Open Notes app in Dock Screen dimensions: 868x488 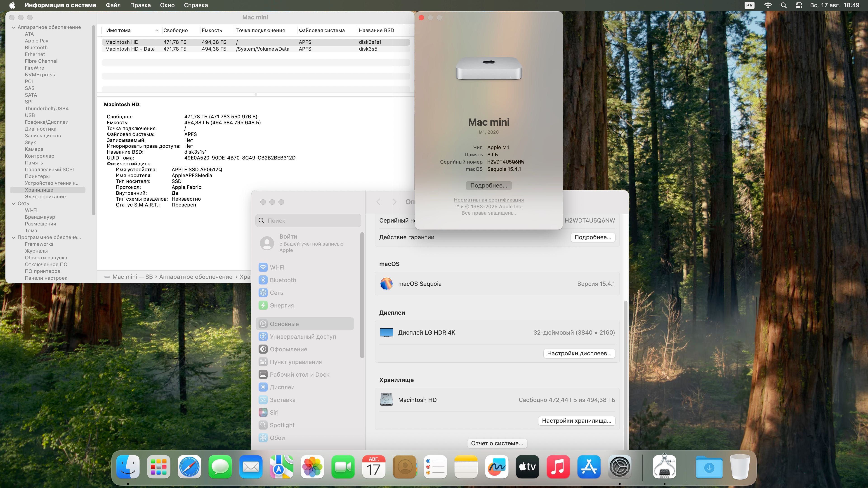click(466, 467)
